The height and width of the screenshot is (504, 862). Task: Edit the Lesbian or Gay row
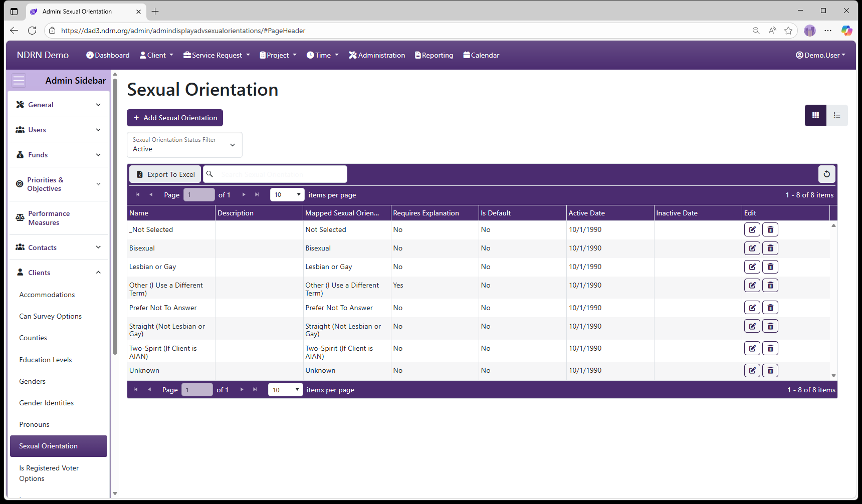tap(752, 267)
